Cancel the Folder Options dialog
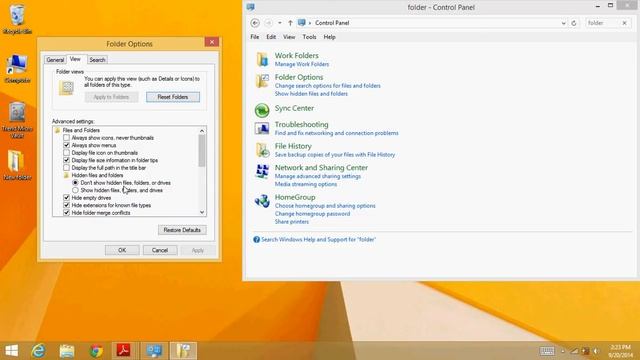 pyautogui.click(x=160, y=250)
